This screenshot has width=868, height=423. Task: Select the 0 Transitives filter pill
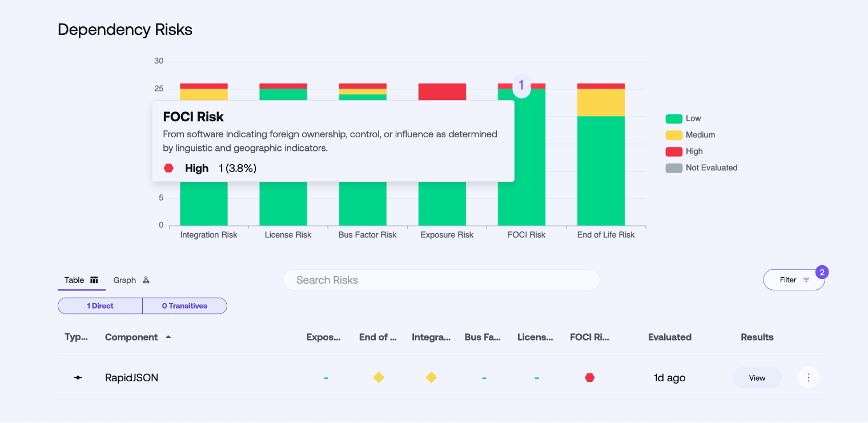coord(184,306)
